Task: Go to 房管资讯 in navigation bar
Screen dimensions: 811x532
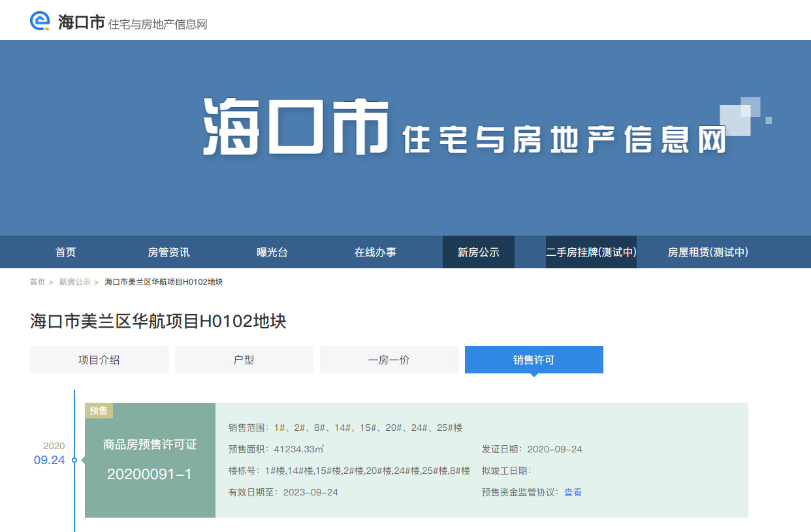Action: pos(168,253)
